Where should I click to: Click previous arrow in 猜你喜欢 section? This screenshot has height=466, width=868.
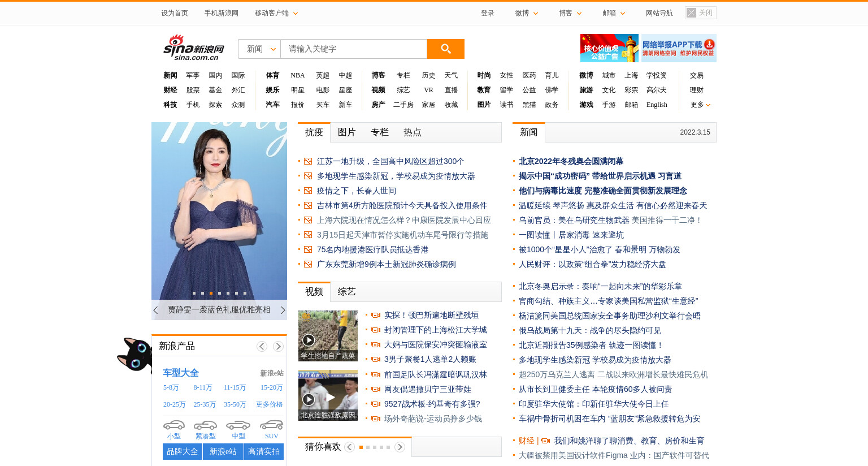point(349,447)
